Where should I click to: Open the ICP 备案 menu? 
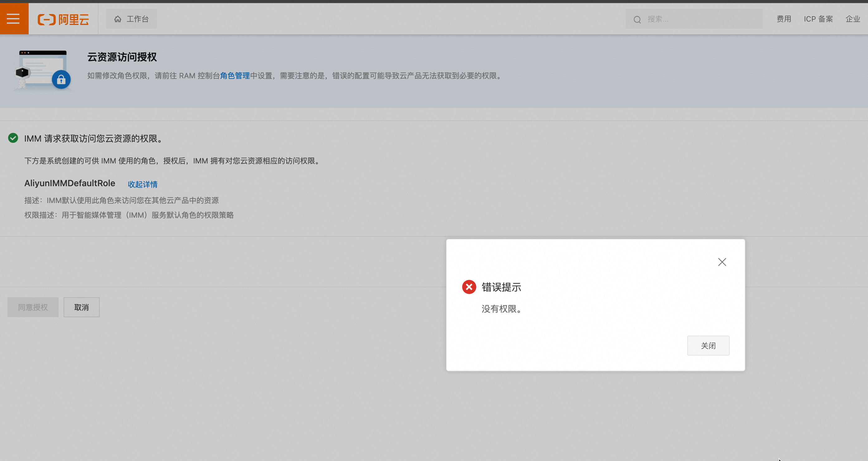coord(818,19)
